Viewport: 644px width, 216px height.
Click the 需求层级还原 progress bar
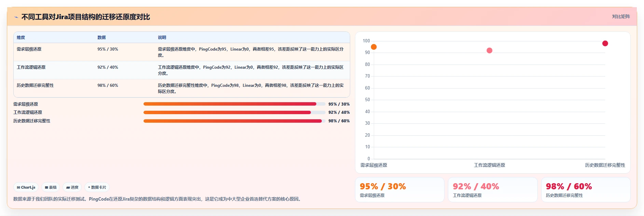tap(234, 104)
